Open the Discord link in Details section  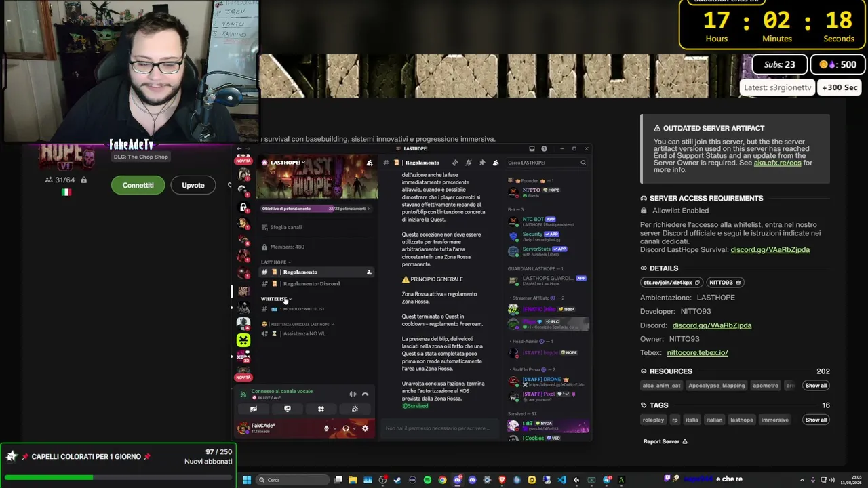pyautogui.click(x=711, y=325)
